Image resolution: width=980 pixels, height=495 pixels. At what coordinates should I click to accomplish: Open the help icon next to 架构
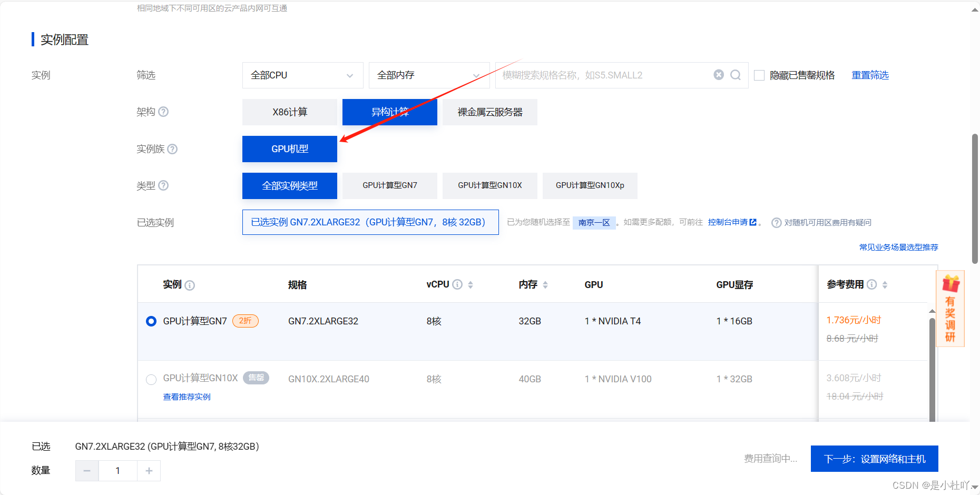coord(163,112)
